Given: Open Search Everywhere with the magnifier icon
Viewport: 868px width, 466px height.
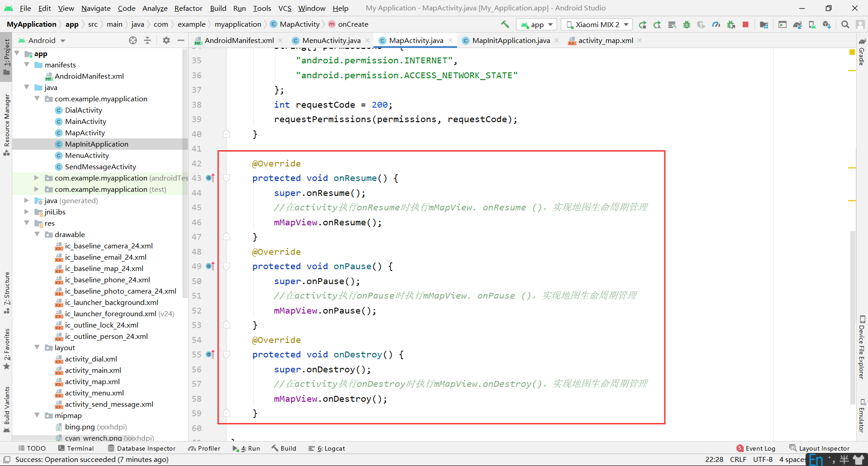Looking at the screenshot, I should (x=845, y=24).
